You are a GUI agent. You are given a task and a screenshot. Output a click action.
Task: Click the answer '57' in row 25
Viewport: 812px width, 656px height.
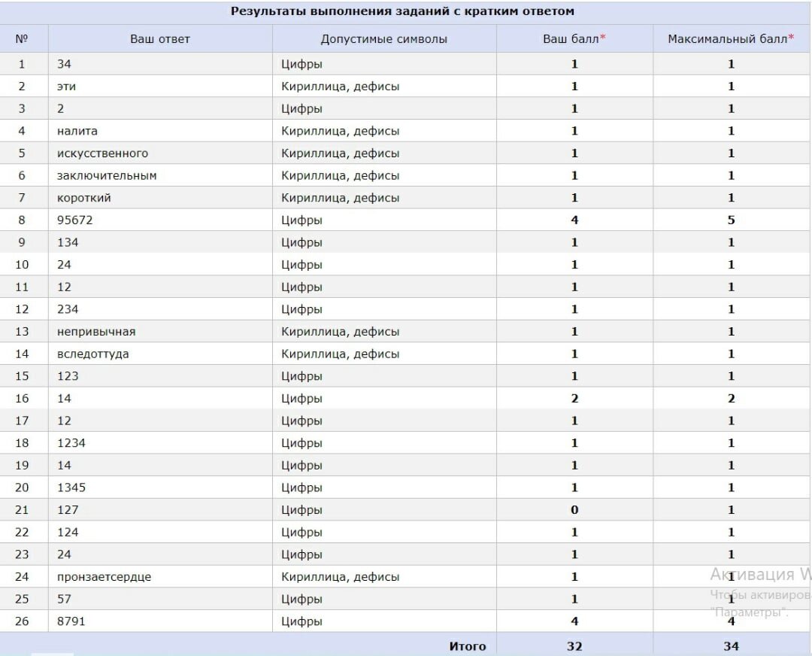[64, 599]
